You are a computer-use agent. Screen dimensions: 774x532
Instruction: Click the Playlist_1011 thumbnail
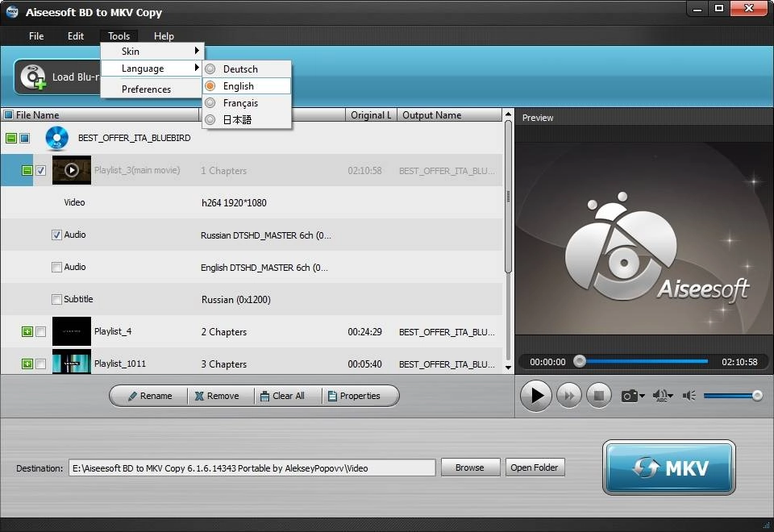click(x=72, y=362)
